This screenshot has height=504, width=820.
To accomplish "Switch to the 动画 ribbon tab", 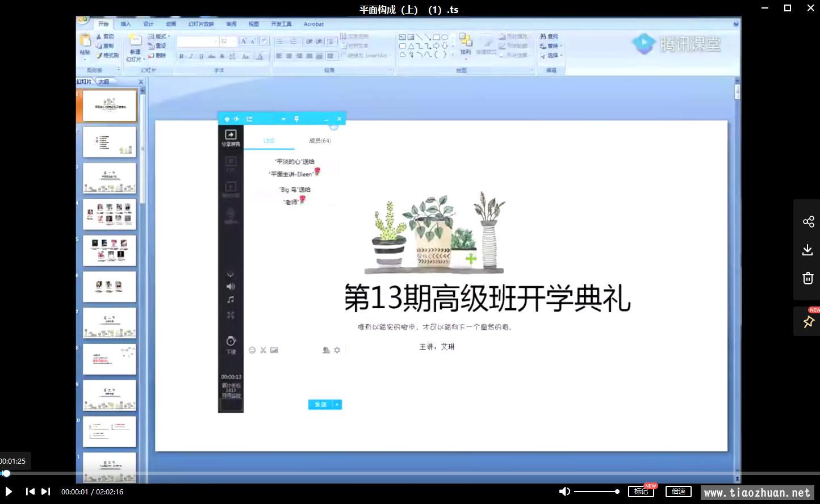I will coord(171,24).
